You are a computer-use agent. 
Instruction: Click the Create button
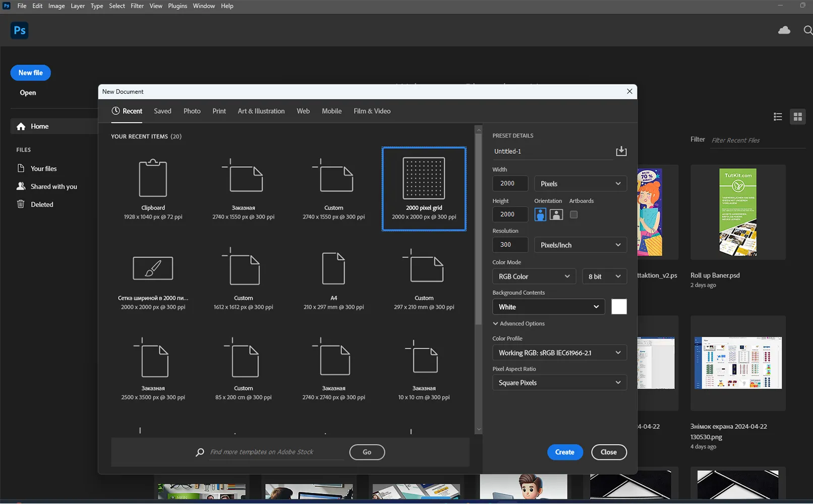click(x=565, y=452)
